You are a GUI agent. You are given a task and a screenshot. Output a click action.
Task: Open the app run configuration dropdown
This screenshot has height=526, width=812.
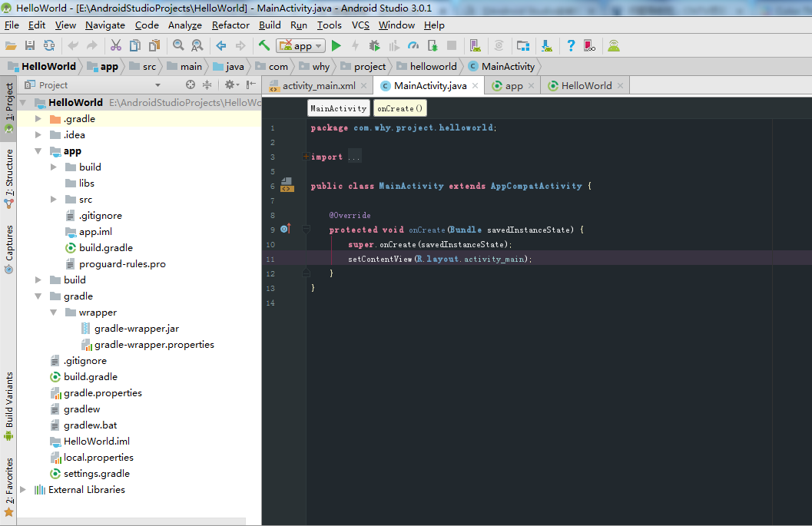pyautogui.click(x=301, y=46)
